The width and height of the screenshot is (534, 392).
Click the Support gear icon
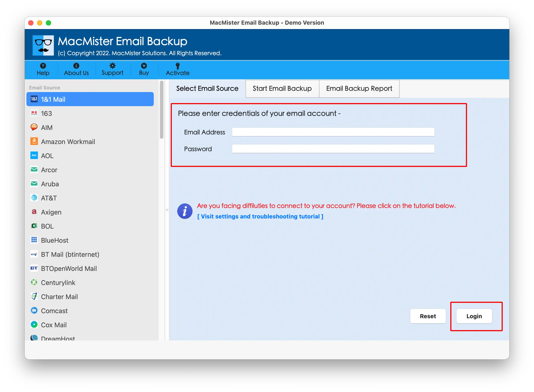point(112,66)
